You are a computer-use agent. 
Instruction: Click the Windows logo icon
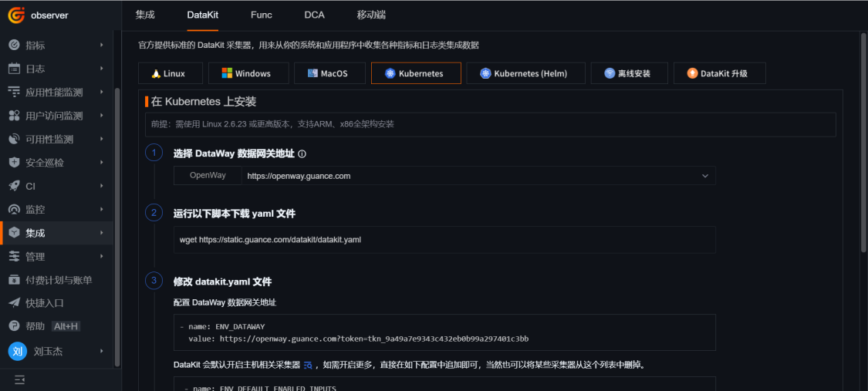click(x=227, y=73)
